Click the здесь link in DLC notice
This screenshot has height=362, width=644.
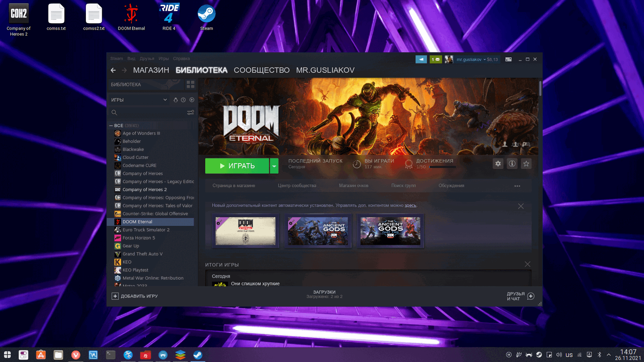pos(410,206)
